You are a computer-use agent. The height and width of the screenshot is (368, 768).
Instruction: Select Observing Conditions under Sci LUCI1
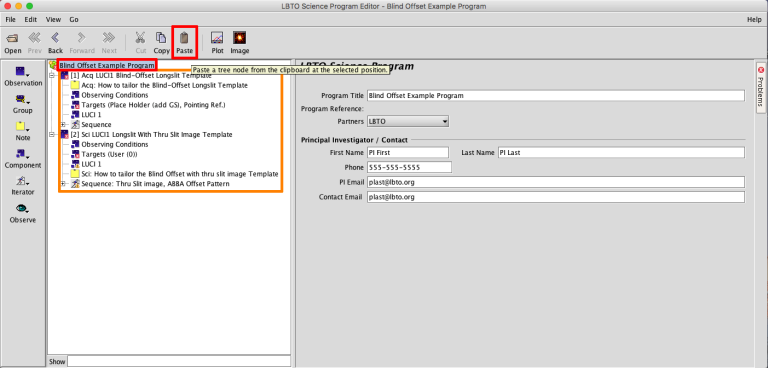115,145
